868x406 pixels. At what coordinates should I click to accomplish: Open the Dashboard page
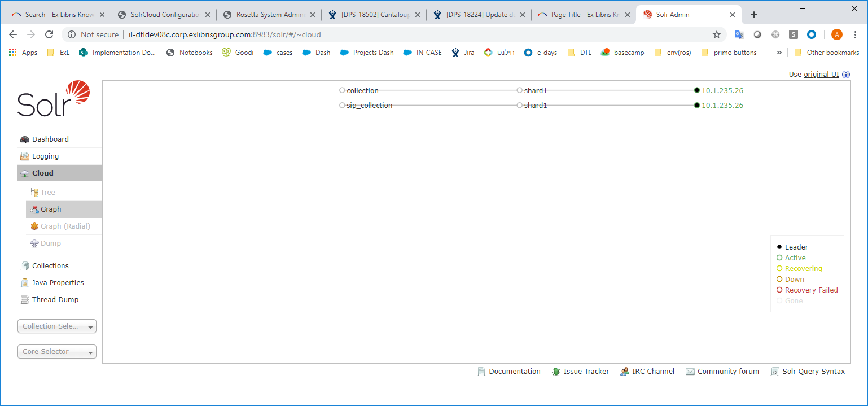(x=50, y=139)
